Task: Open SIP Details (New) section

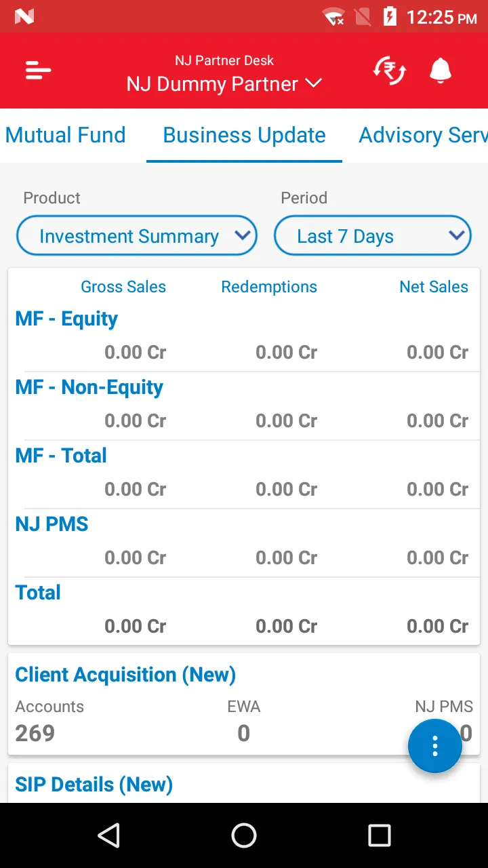Action: (94, 785)
